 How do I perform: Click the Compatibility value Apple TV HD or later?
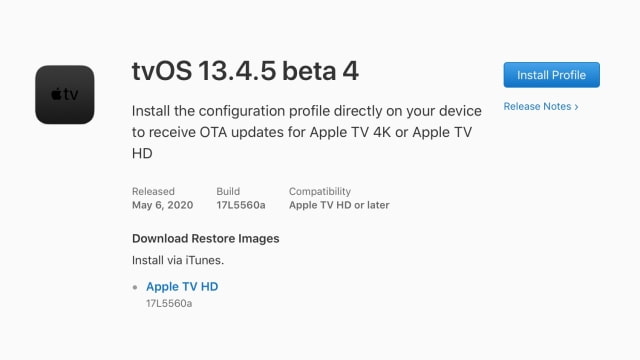339,205
